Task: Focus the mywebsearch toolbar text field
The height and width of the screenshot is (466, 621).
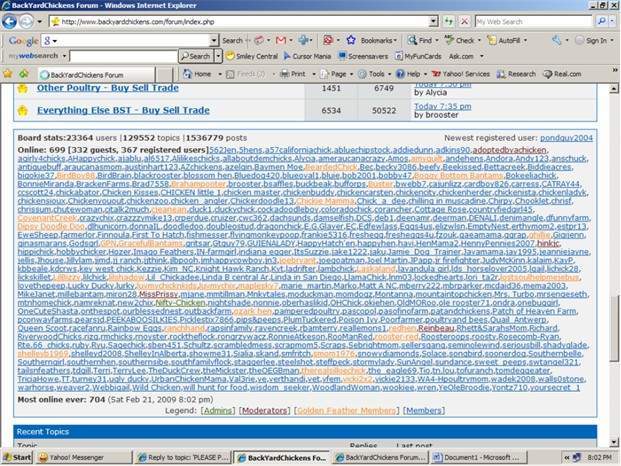Action: coord(123,56)
